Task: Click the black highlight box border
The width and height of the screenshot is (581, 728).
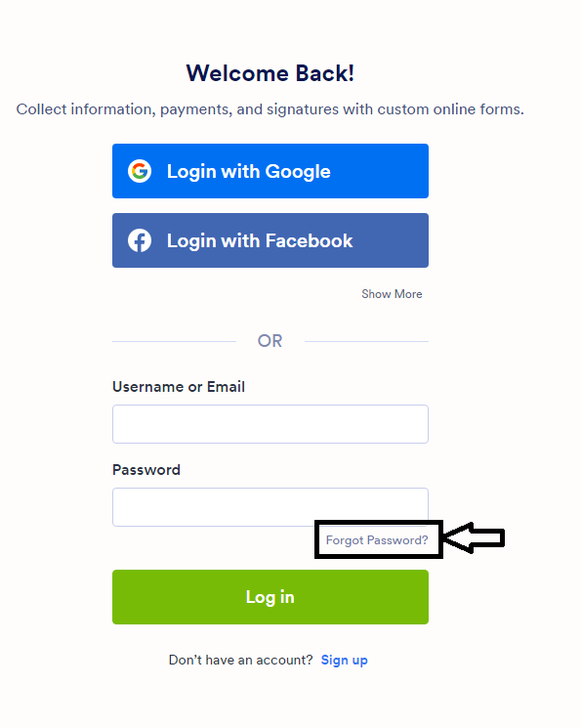Action: [379, 522]
